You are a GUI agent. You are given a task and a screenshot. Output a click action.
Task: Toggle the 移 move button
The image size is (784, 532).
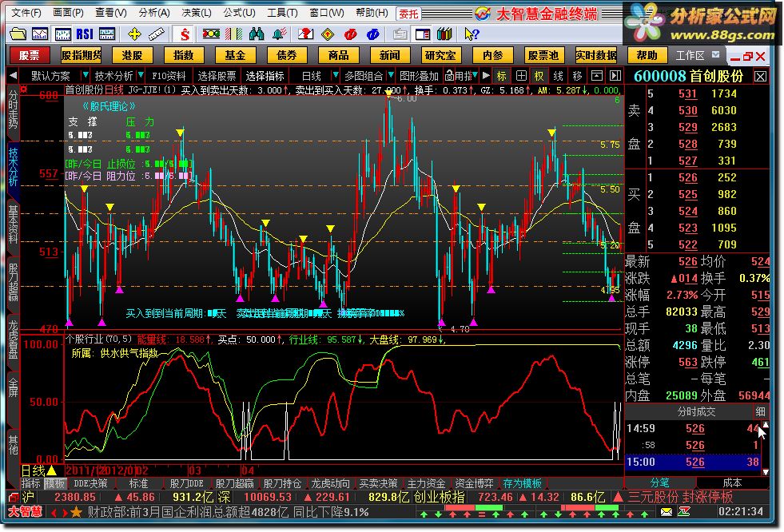tap(578, 76)
